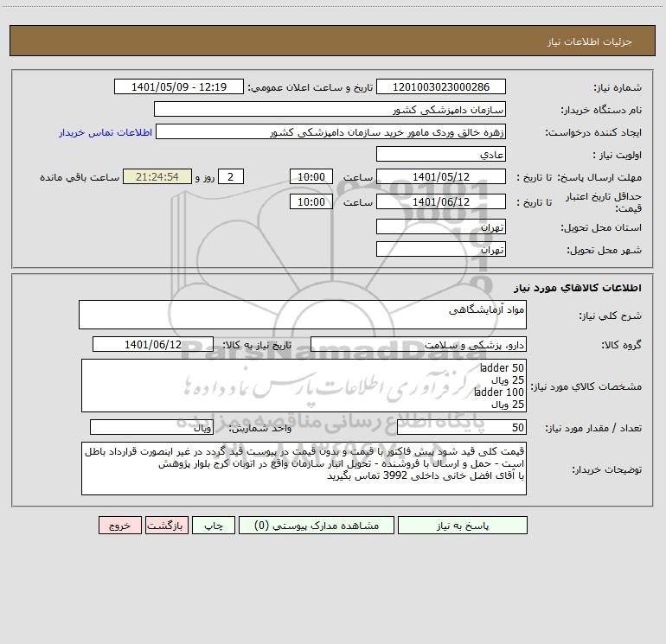Click the 'اولویت نیاز :' label
Image resolution: width=666 pixels, height=644 pixels.
618,155
